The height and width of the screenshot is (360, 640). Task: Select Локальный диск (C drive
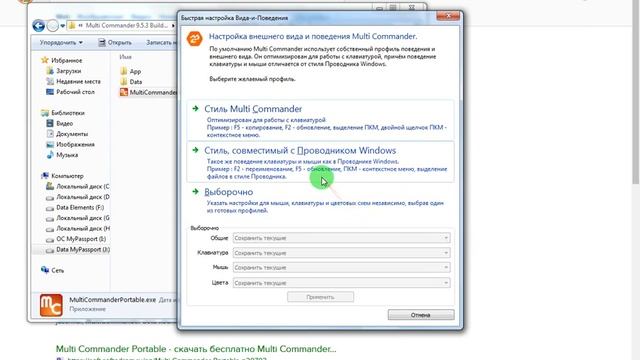tap(83, 187)
